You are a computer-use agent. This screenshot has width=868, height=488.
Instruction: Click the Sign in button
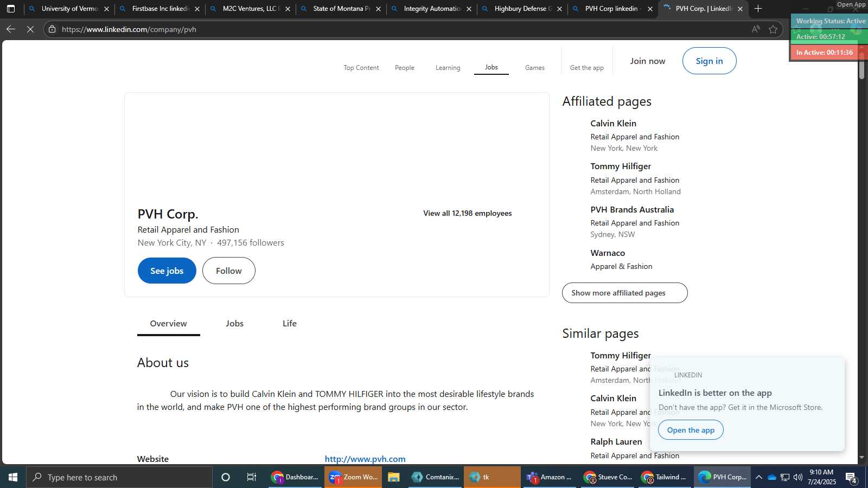pyautogui.click(x=709, y=61)
